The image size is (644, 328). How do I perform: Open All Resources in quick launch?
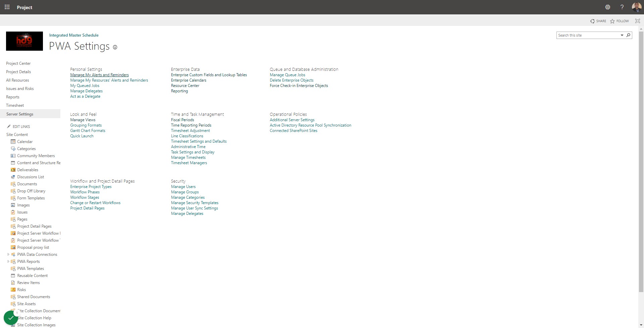pos(17,80)
